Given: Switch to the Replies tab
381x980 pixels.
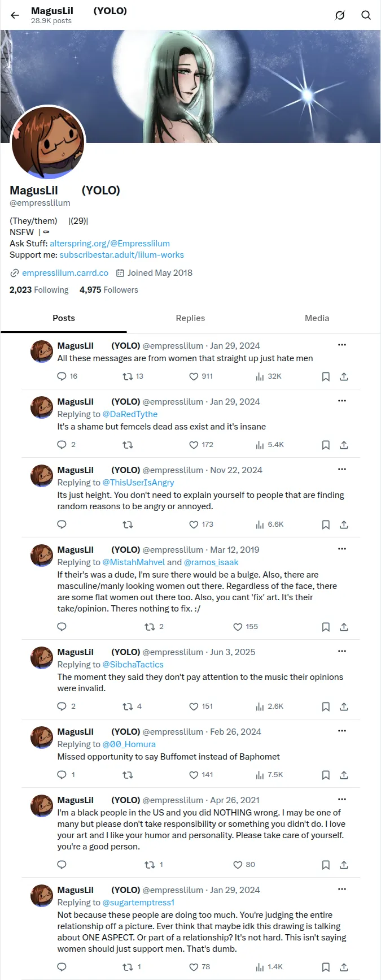Looking at the screenshot, I should pos(190,318).
